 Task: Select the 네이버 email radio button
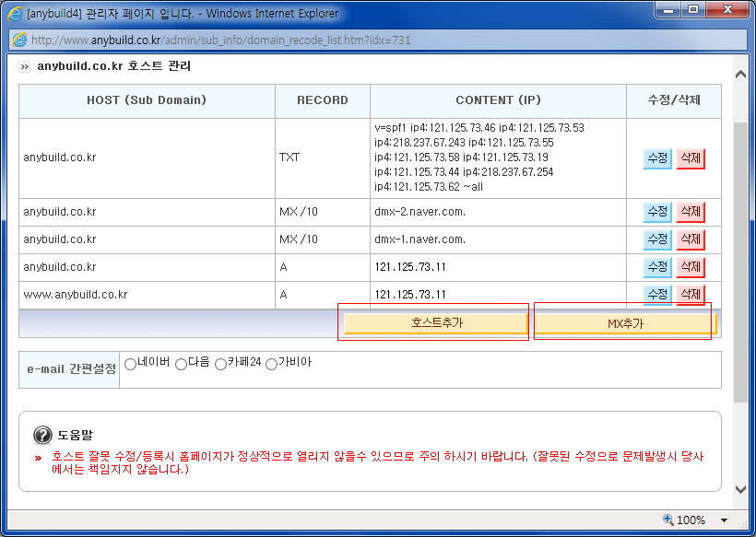(130, 364)
